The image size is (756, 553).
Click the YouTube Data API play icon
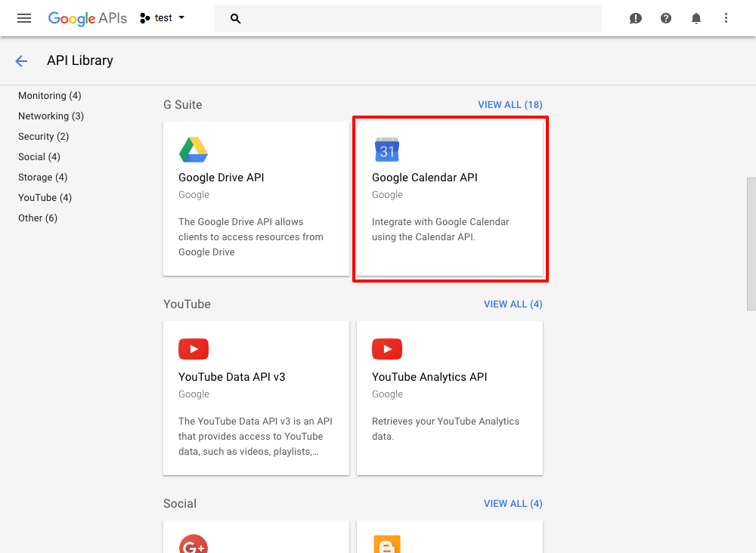(194, 349)
